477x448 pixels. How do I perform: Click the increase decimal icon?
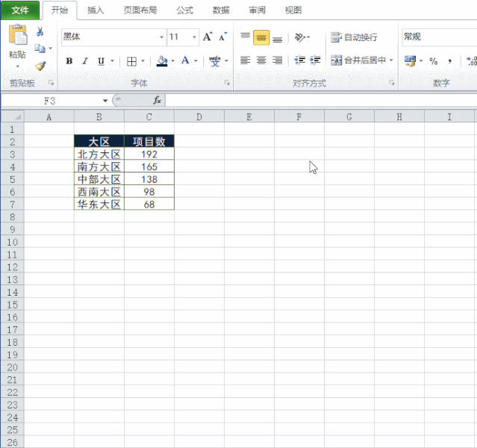pyautogui.click(x=472, y=61)
